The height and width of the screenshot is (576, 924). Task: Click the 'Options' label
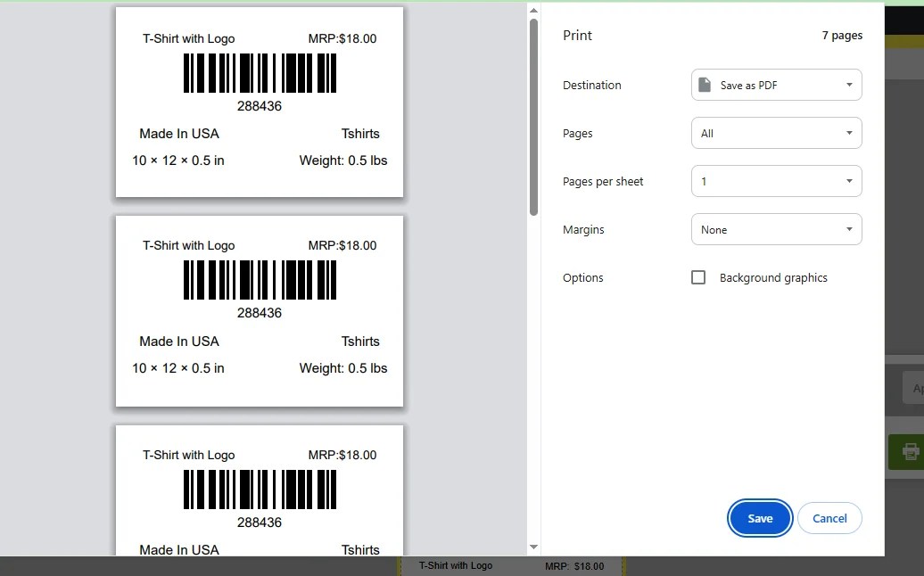(582, 278)
